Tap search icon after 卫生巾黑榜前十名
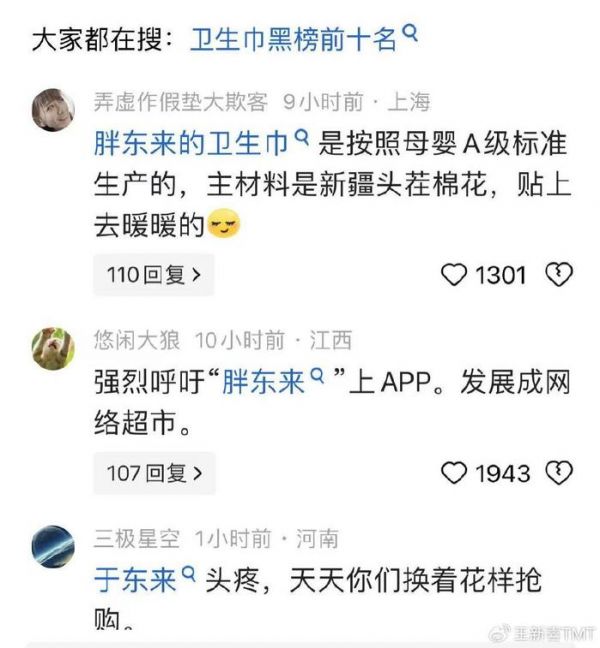This screenshot has height=648, width=600. pyautogui.click(x=410, y=33)
